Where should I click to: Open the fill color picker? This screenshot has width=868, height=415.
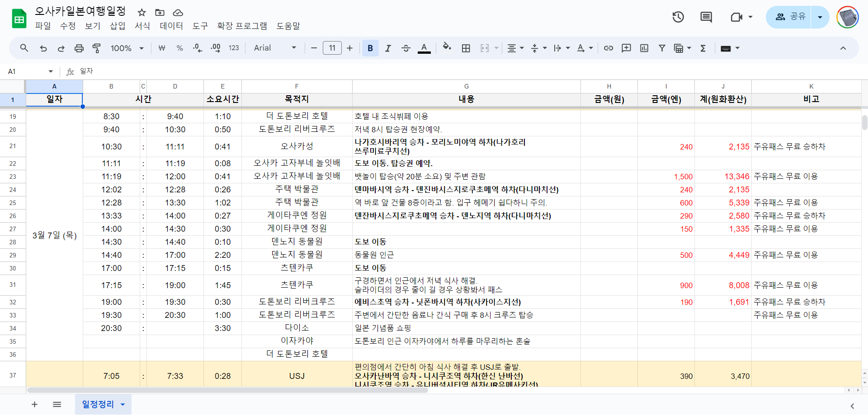pyautogui.click(x=447, y=47)
